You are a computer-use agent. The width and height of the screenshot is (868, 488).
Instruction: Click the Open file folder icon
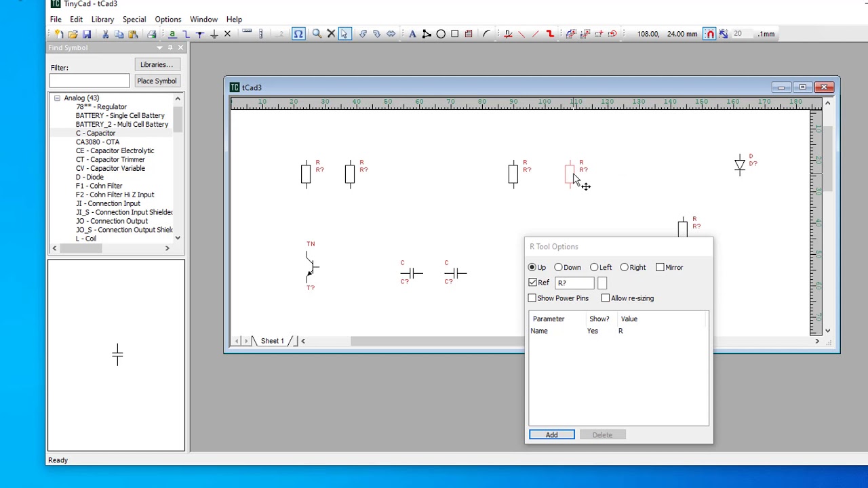pyautogui.click(x=73, y=34)
